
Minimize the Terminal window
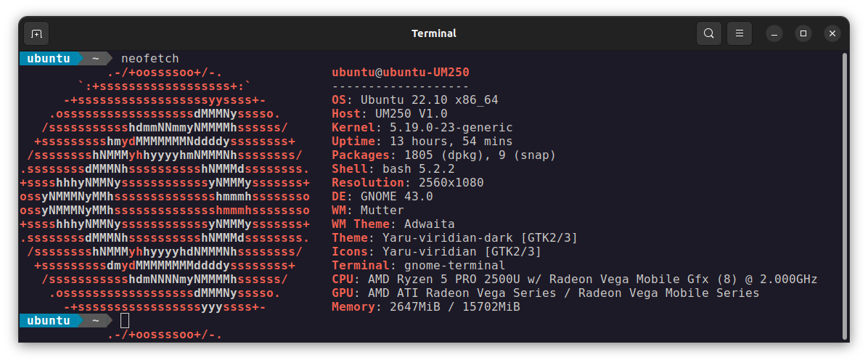pos(774,33)
